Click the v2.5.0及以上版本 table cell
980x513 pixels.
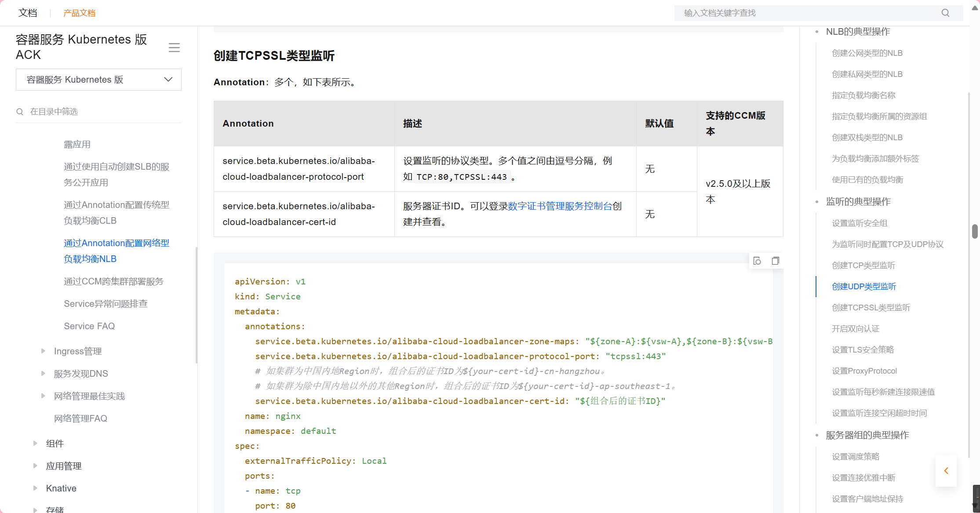(x=740, y=192)
